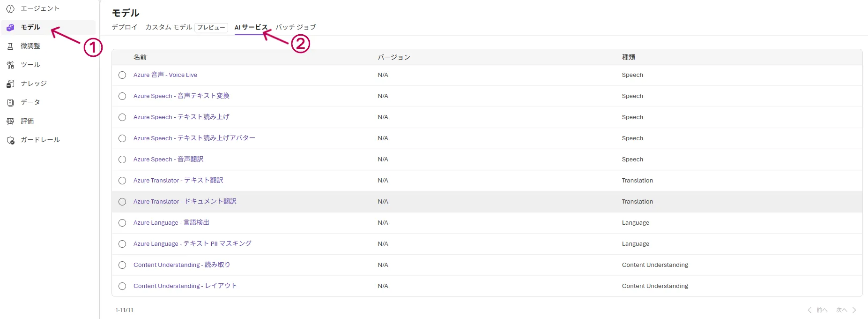Select radio for Azure Speech - 音声翻訳
The height and width of the screenshot is (319, 868).
[122, 159]
